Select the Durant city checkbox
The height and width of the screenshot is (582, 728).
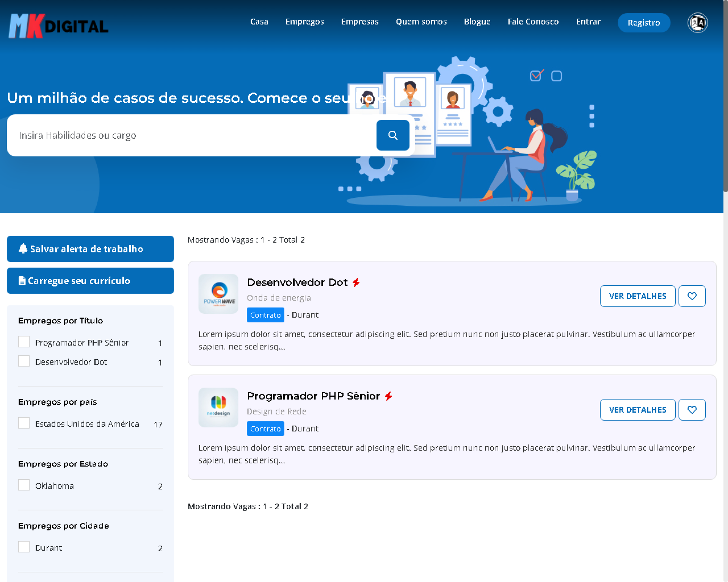(24, 547)
